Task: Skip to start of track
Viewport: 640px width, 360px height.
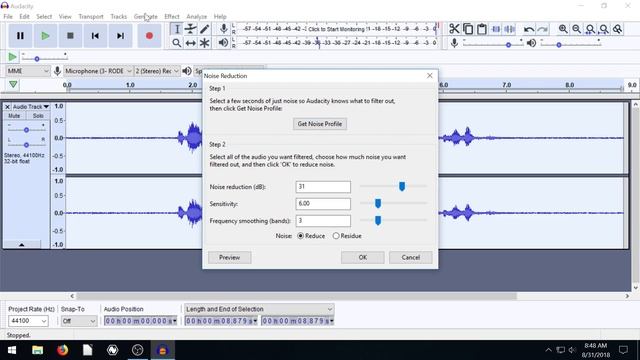Action: click(95, 36)
